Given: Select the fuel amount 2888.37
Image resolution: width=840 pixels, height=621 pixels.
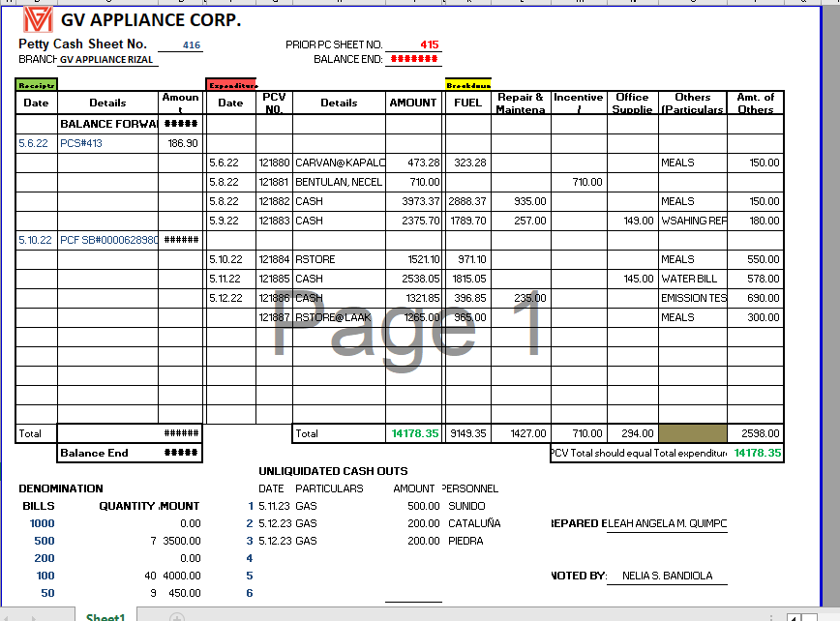Looking at the screenshot, I should 468,201.
